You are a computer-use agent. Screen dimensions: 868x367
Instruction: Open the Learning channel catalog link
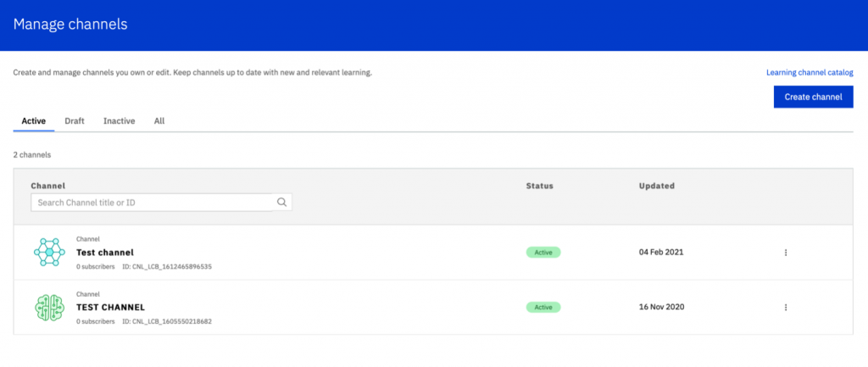[810, 73]
